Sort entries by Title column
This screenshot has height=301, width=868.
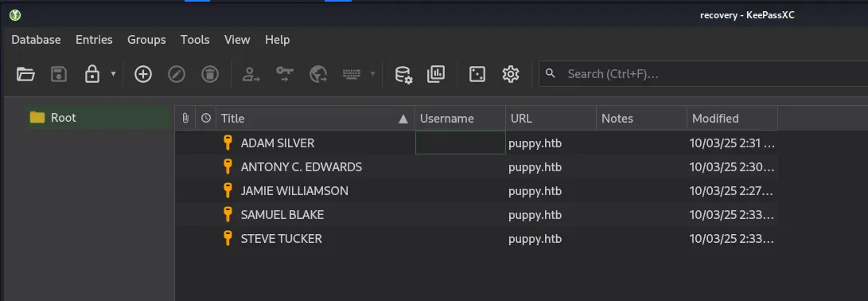pyautogui.click(x=316, y=118)
